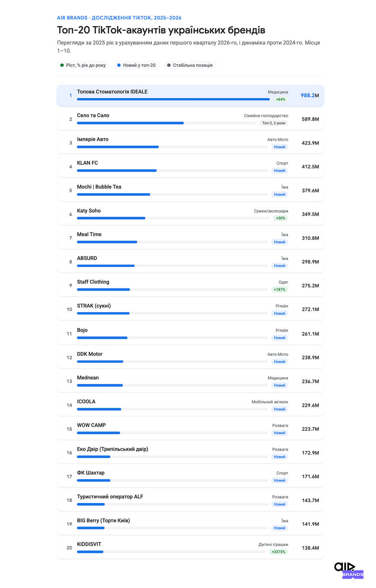Viewport: 376px width, 588px height.
Task: Click green dot in growth legend
Action: pos(62,65)
